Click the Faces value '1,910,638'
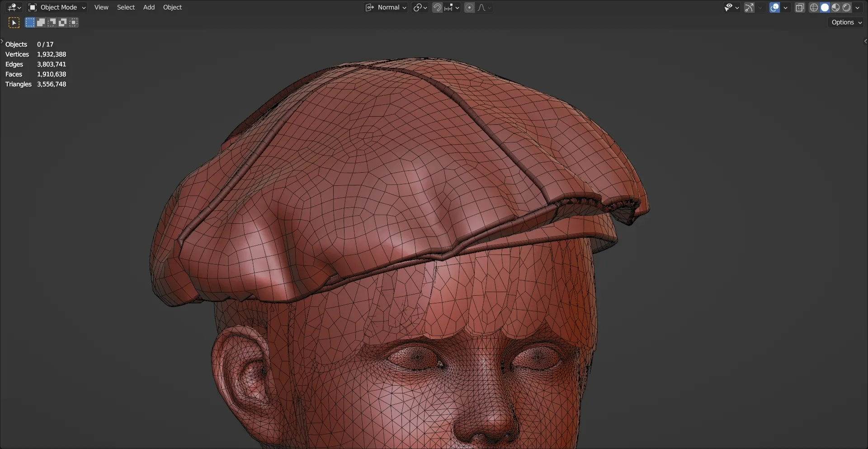868x449 pixels. [52, 74]
